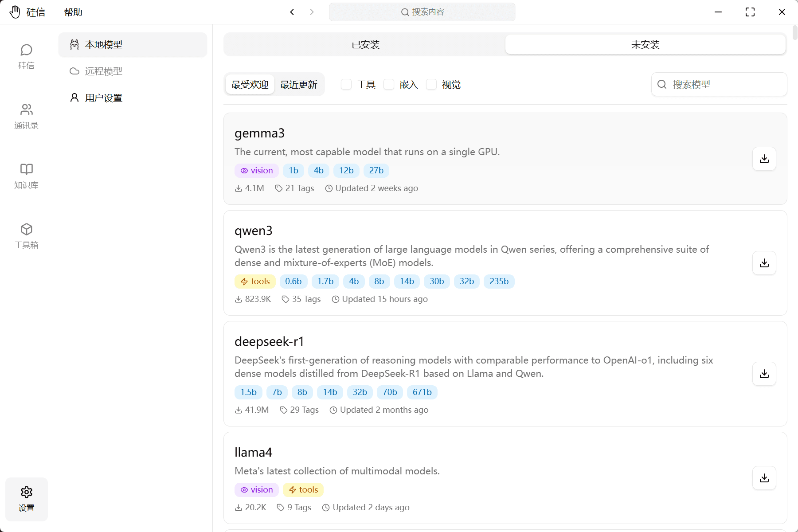Image resolution: width=798 pixels, height=532 pixels.
Task: Enable the 工具 filter checkbox
Action: pos(346,84)
